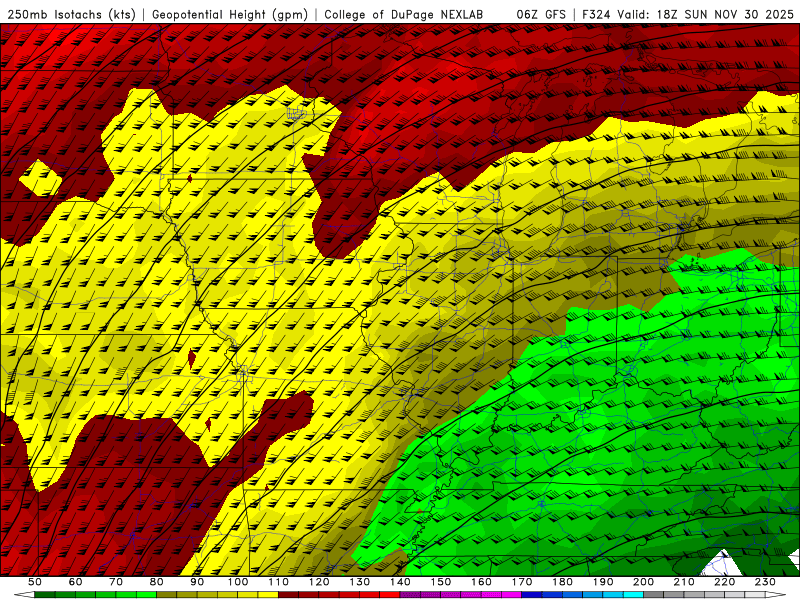The height and width of the screenshot is (600, 800).
Task: Click the "F324" forecast hour text
Action: point(597,14)
